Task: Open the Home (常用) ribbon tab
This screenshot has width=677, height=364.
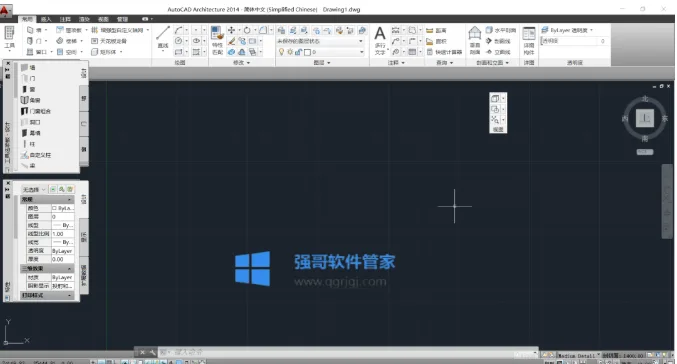Action: click(27, 19)
